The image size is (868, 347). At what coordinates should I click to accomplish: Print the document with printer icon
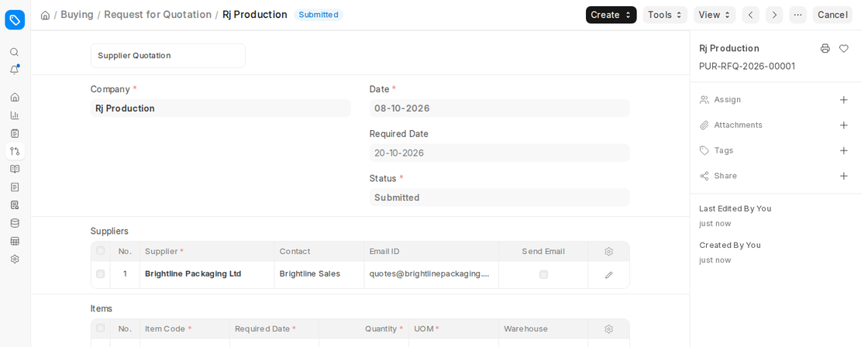click(x=825, y=49)
